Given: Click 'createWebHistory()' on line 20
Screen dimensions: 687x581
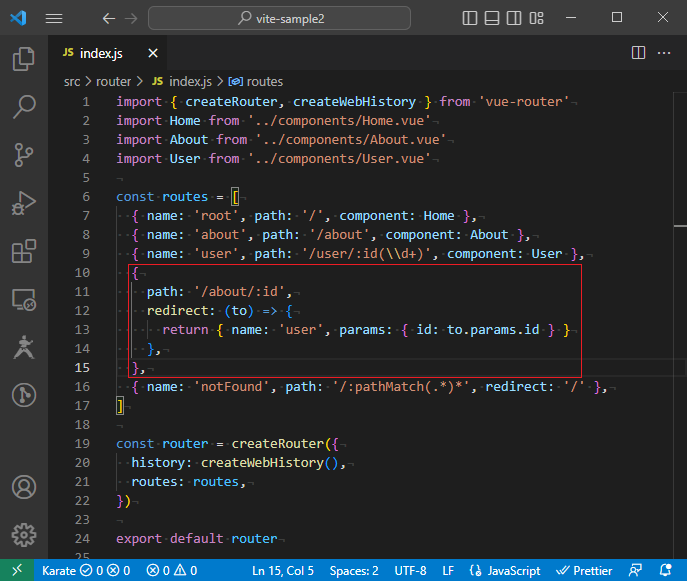Looking at the screenshot, I should (x=269, y=463).
